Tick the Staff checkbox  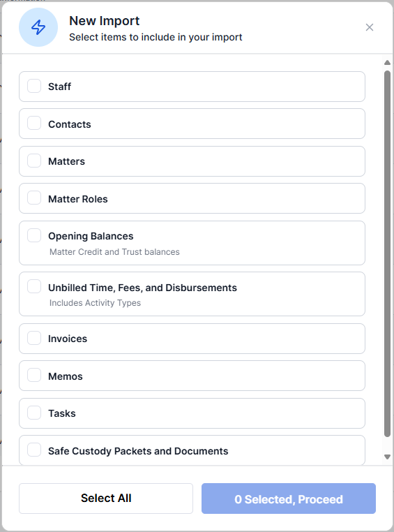click(34, 86)
